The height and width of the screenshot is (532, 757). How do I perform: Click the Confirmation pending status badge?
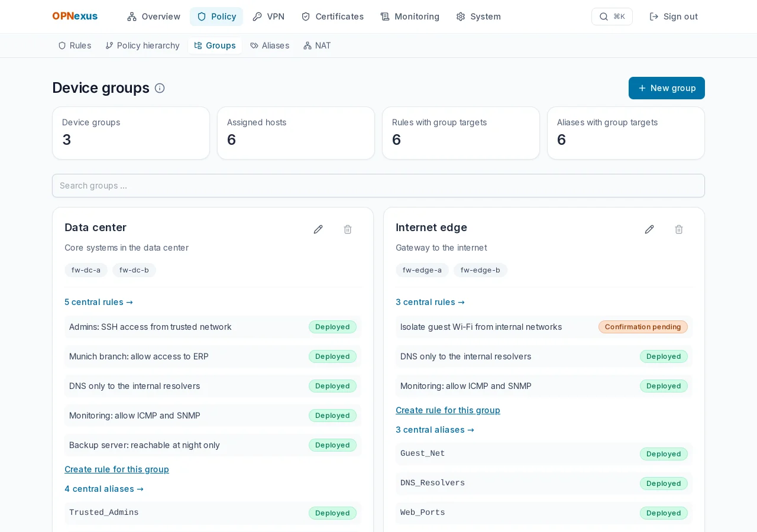[x=643, y=327]
